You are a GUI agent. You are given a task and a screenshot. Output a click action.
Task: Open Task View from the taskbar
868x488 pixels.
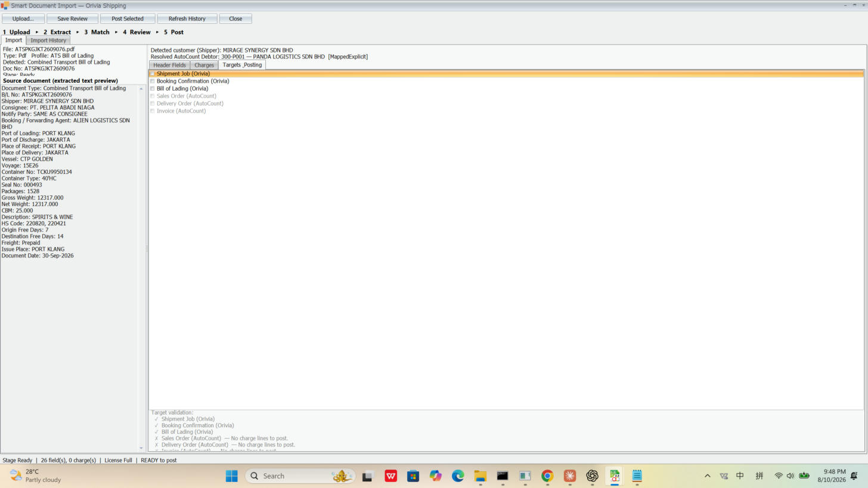[x=367, y=475]
